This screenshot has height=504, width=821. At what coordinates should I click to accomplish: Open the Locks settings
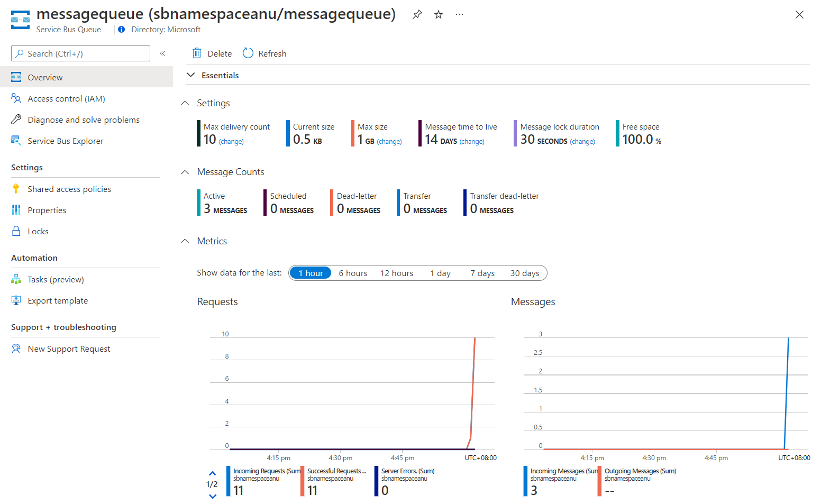(38, 231)
